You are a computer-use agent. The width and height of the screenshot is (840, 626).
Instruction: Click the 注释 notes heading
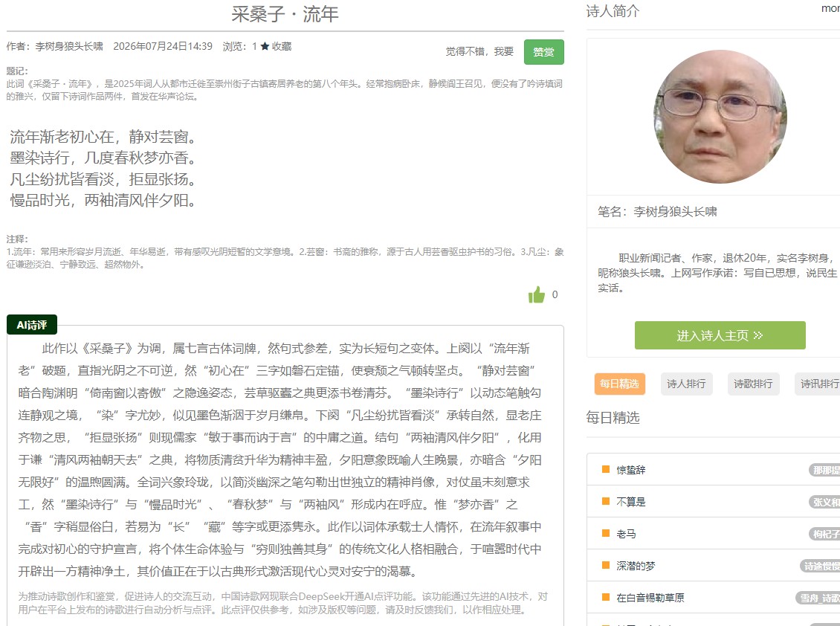point(17,239)
